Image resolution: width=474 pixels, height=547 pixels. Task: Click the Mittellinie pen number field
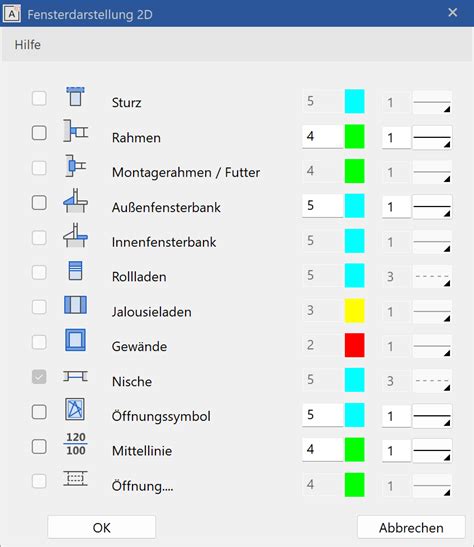point(323,450)
